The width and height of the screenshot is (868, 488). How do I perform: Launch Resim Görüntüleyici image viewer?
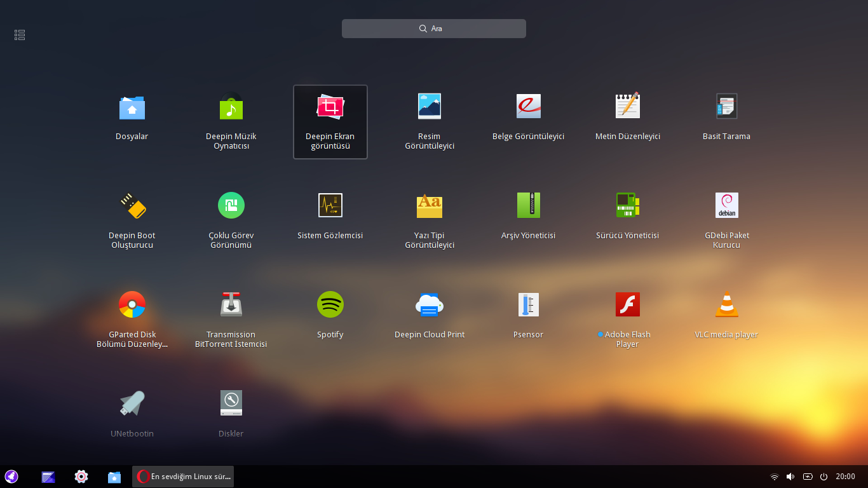pyautogui.click(x=430, y=107)
